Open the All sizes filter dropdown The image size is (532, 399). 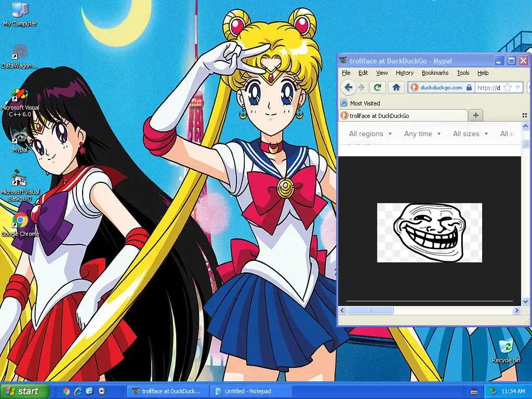471,134
